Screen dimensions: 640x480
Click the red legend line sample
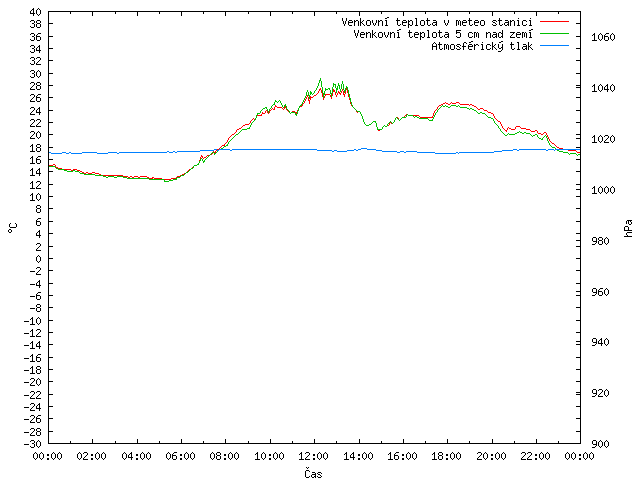[554, 21]
